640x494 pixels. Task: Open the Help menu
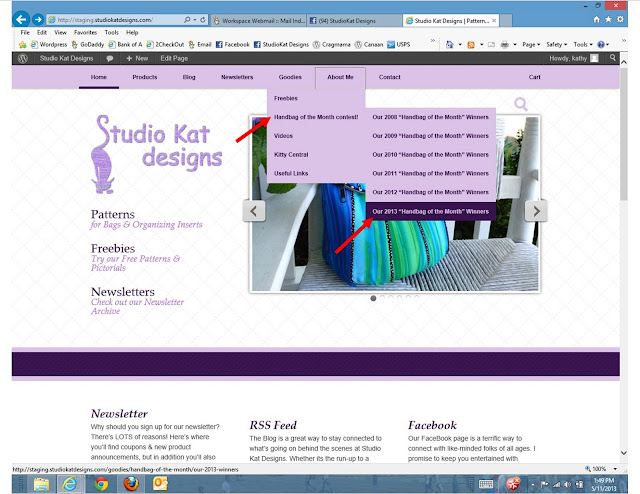pos(132,32)
